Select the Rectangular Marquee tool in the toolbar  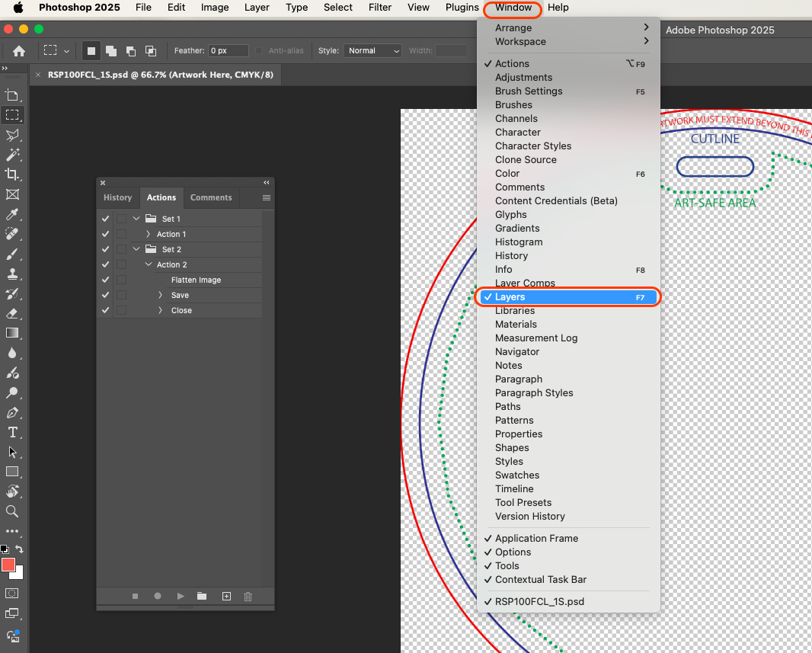tap(12, 115)
